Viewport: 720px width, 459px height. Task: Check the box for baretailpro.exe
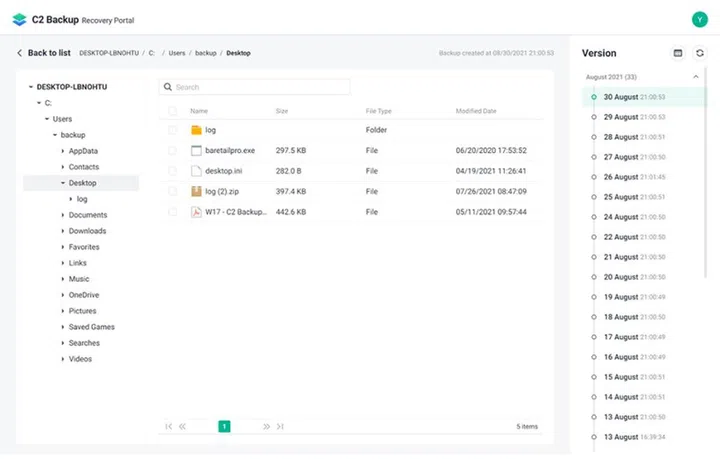pyautogui.click(x=172, y=151)
